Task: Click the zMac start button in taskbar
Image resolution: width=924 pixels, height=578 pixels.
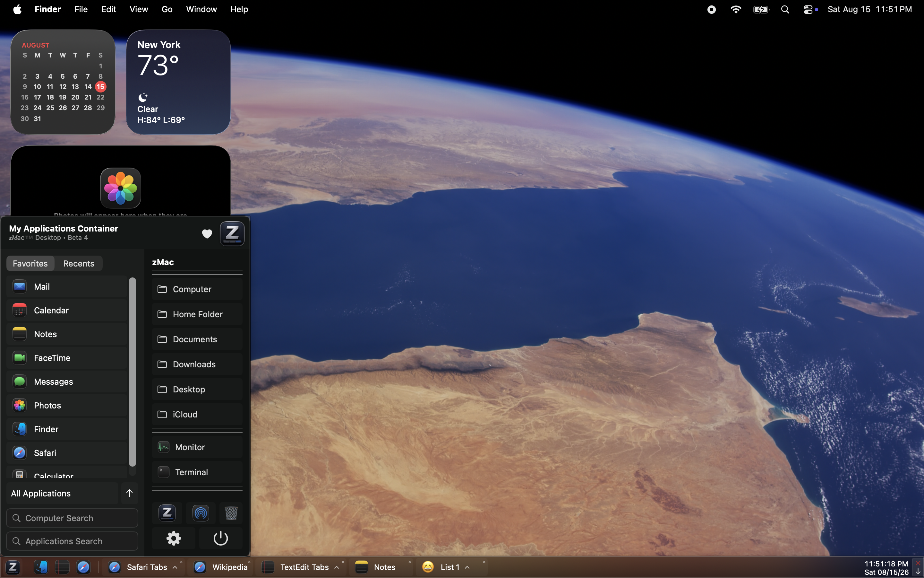Action: [x=13, y=567]
